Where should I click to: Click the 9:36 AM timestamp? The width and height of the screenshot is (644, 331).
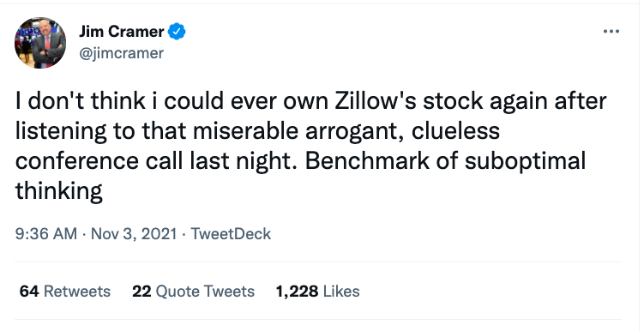pos(46,233)
